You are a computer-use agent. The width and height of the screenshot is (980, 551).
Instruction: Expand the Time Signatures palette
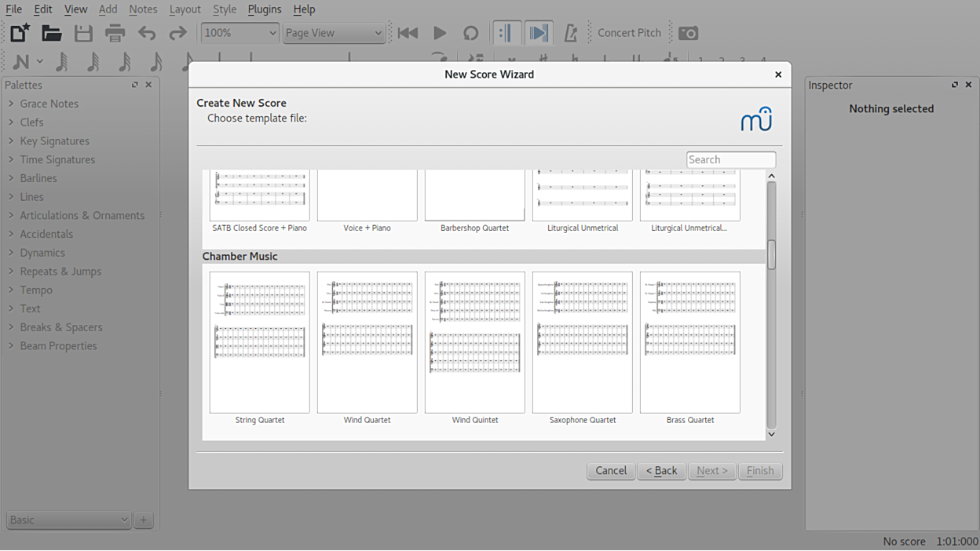(57, 159)
